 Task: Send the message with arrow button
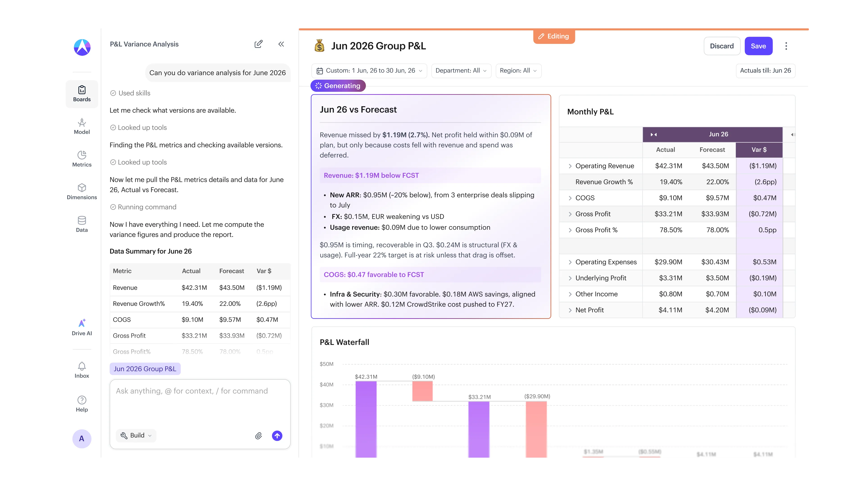pyautogui.click(x=277, y=436)
